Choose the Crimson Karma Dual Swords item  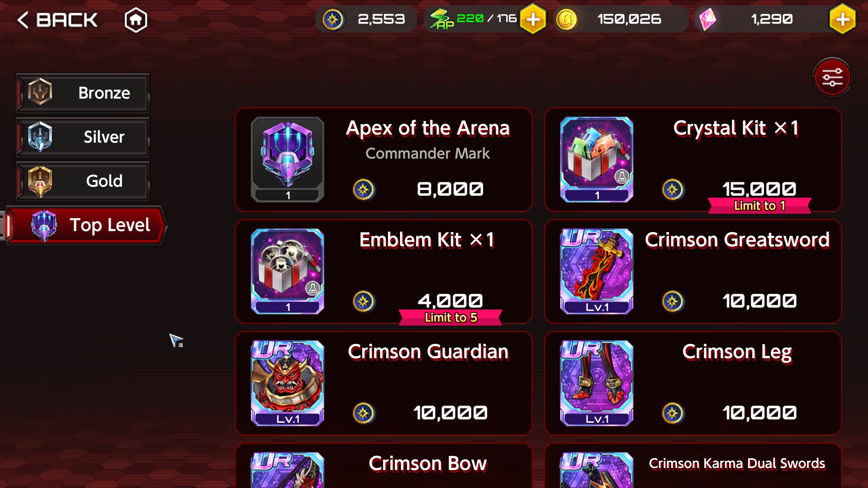(x=693, y=466)
